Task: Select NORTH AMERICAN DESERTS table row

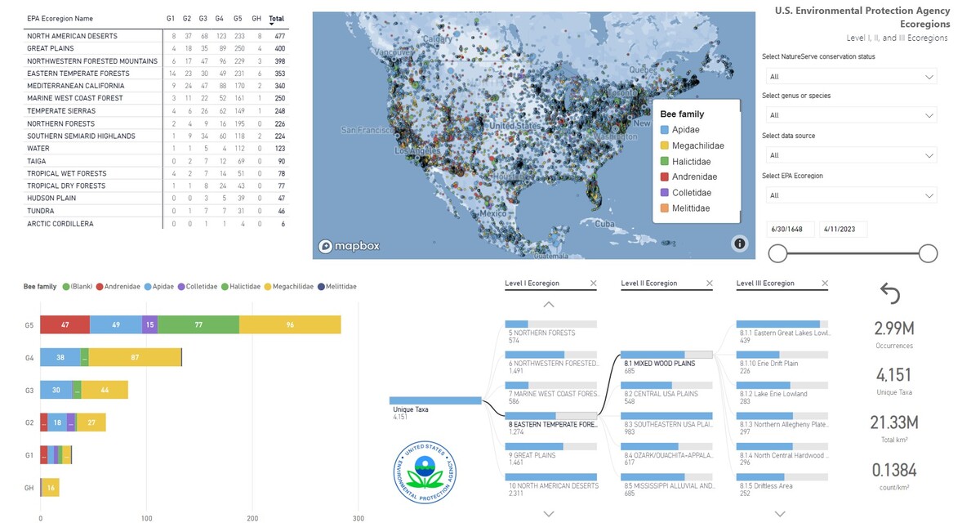Action: [x=72, y=36]
